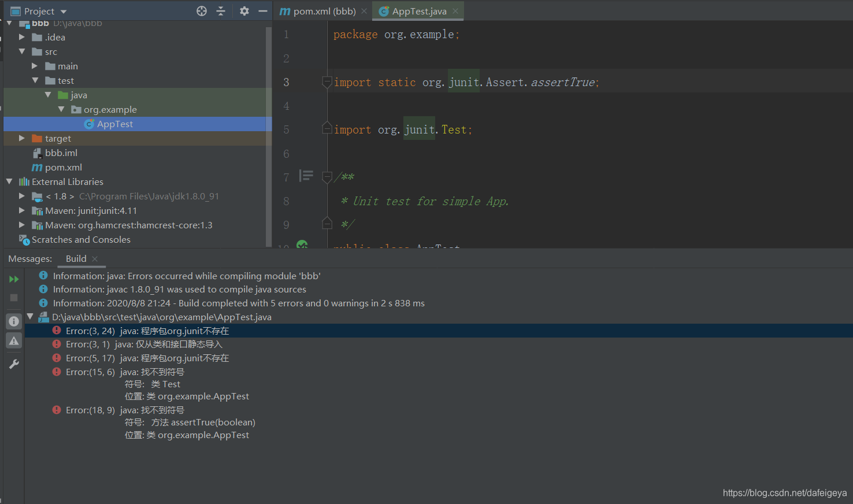Viewport: 853px width, 504px height.
Task: Click the line 7 gutter documentation icon
Action: pos(306,175)
